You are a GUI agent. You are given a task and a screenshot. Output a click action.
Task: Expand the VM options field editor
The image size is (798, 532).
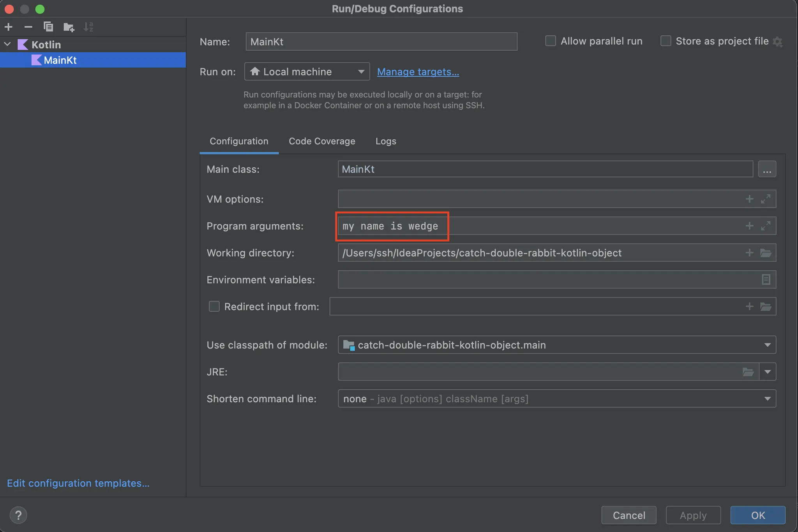[x=766, y=199]
